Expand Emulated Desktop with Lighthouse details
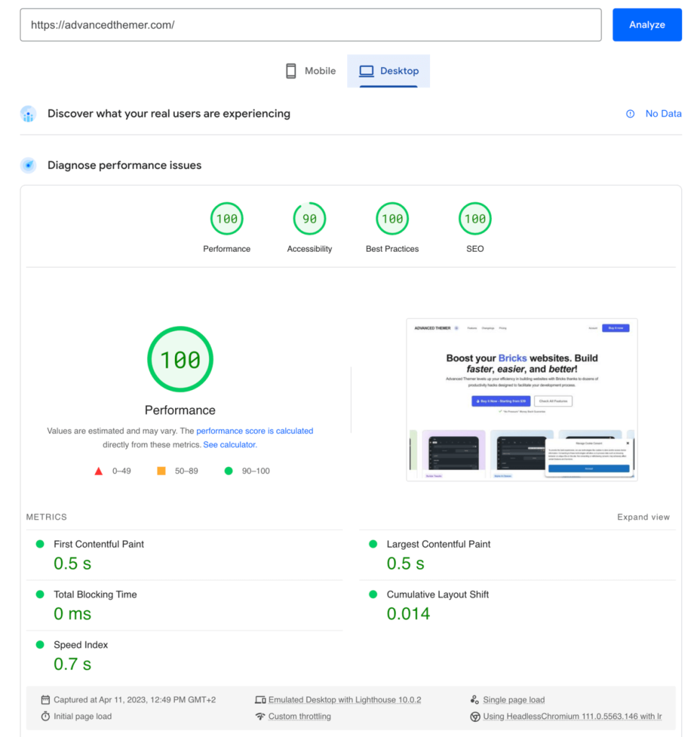The height and width of the screenshot is (737, 700). click(344, 699)
